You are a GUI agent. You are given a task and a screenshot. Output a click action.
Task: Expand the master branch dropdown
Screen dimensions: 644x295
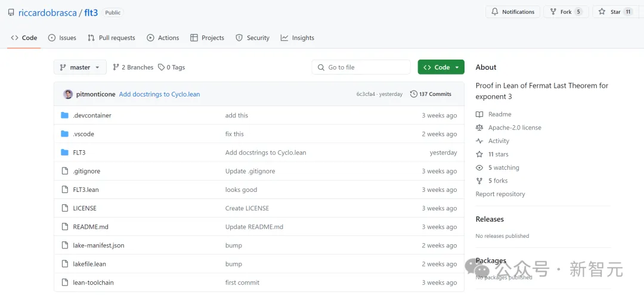tap(80, 67)
